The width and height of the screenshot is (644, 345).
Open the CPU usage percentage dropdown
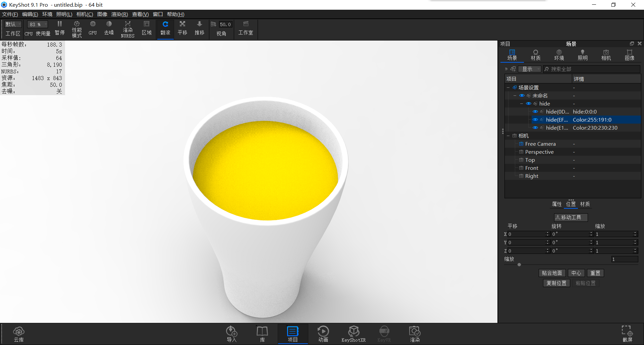(x=37, y=24)
